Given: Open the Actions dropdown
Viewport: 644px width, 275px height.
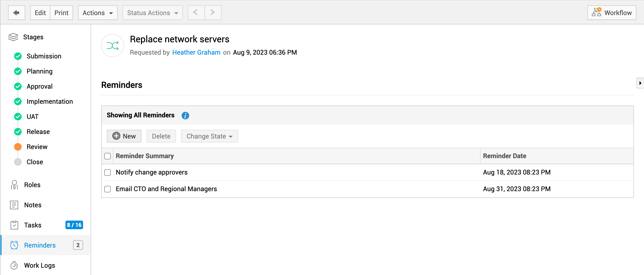Looking at the screenshot, I should 98,13.
